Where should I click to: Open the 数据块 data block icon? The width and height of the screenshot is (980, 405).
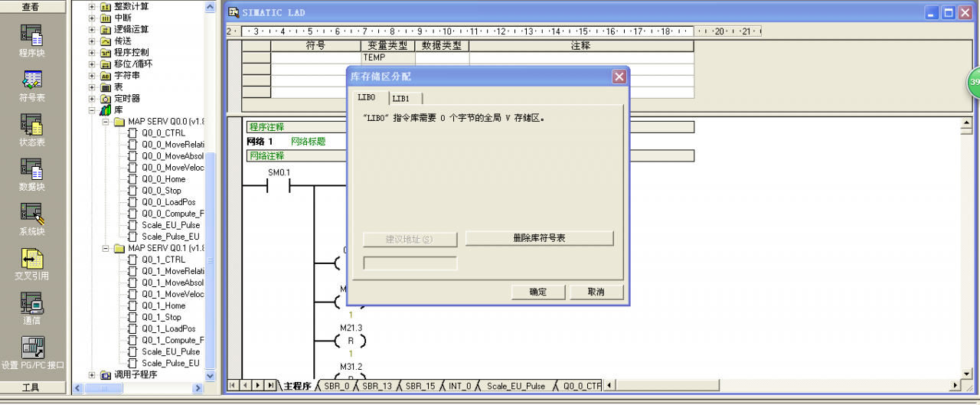[x=31, y=169]
